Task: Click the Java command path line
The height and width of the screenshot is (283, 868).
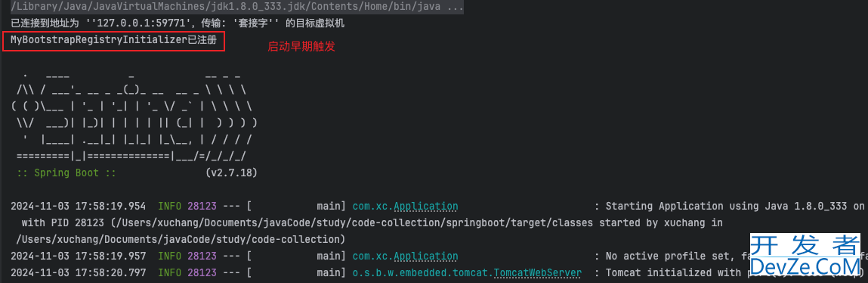Action: pos(237,8)
